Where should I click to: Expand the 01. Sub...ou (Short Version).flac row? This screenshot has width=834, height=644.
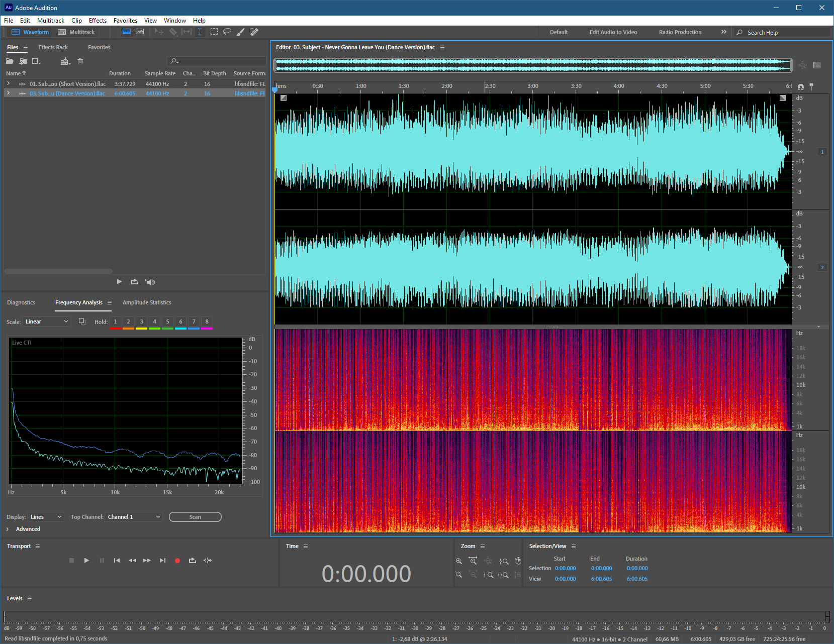[8, 83]
